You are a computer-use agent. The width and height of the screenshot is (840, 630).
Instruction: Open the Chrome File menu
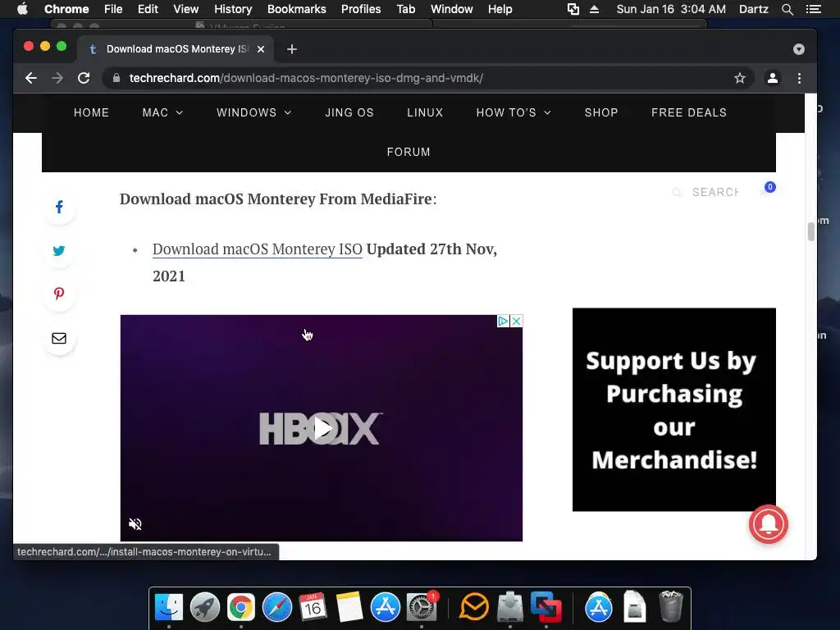pos(113,9)
